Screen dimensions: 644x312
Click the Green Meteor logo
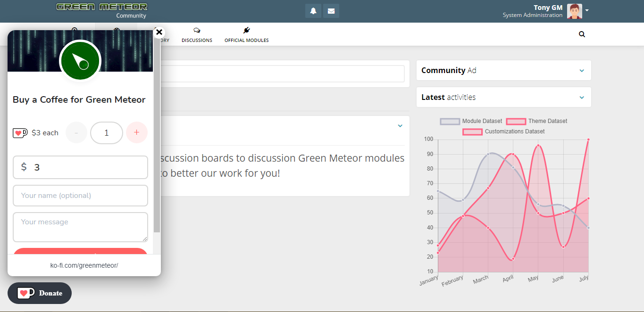[x=102, y=7]
